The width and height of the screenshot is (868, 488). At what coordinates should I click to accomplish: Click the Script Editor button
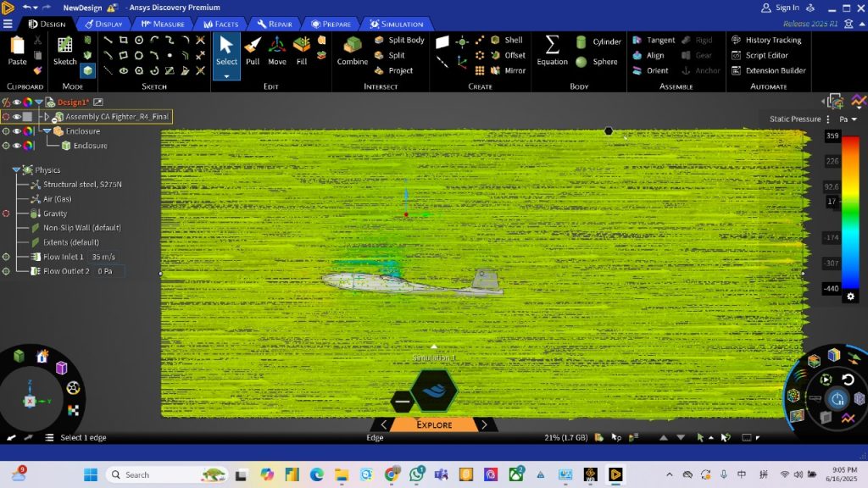tap(766, 55)
